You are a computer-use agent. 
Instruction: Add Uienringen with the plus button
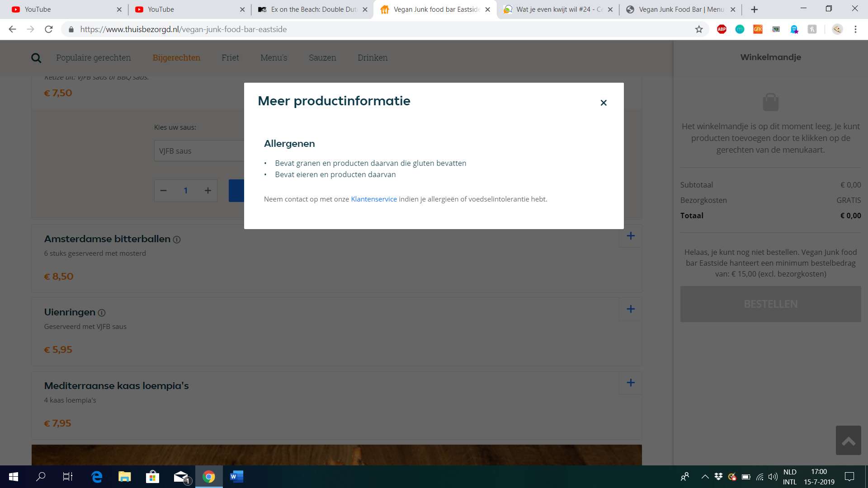(x=630, y=309)
